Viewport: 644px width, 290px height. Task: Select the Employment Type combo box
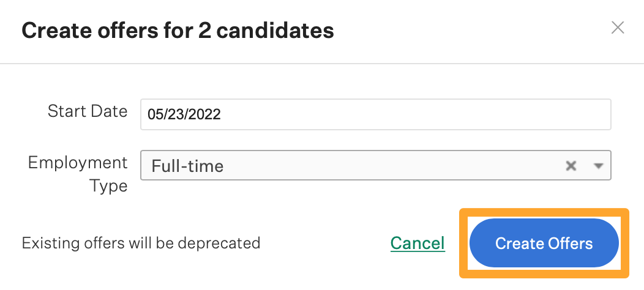pyautogui.click(x=375, y=165)
